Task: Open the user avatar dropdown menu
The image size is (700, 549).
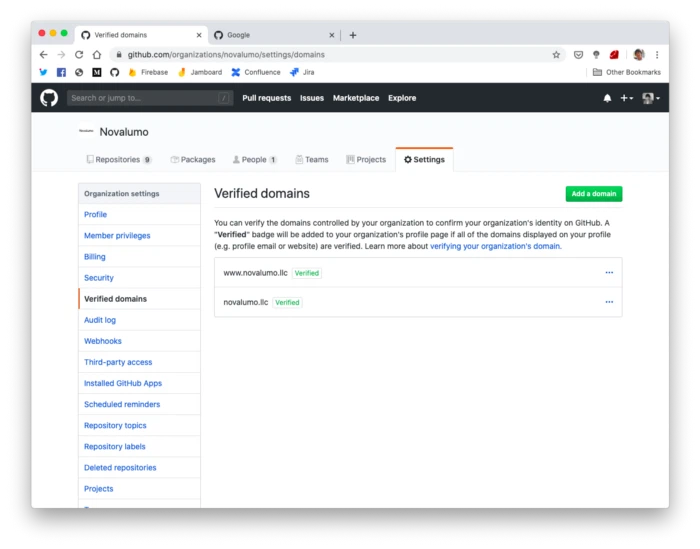Action: pyautogui.click(x=650, y=98)
